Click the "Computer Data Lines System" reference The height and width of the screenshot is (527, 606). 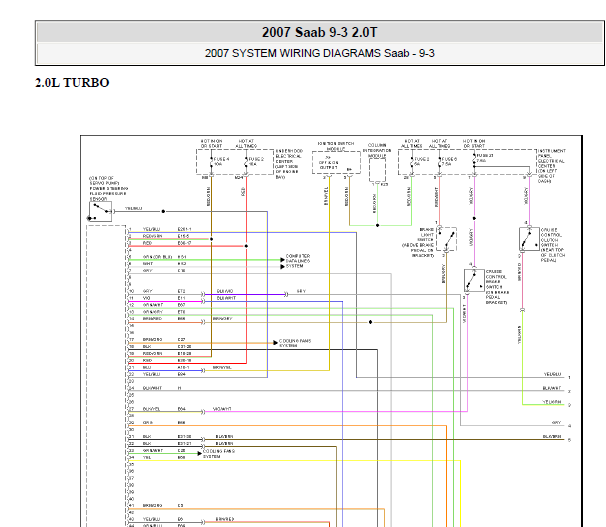[x=298, y=261]
